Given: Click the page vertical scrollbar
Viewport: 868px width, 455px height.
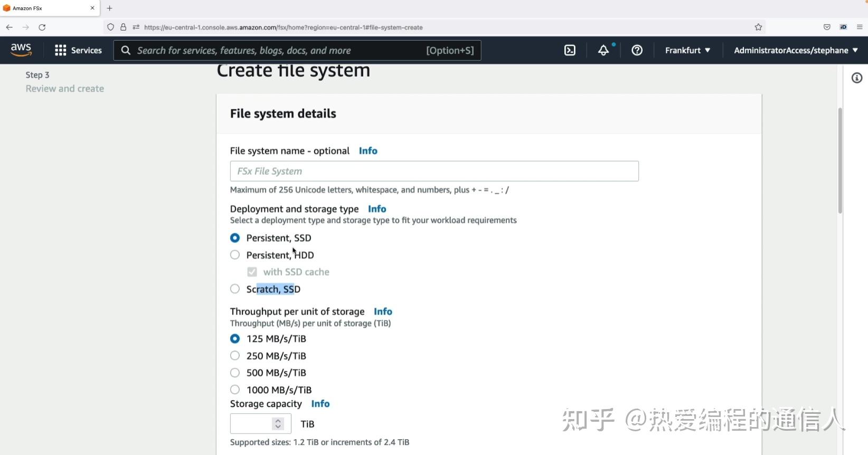Looking at the screenshot, I should coord(839,160).
